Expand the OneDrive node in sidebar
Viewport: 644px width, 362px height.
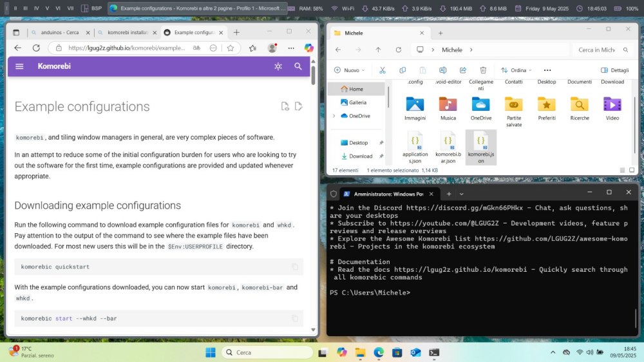(x=334, y=116)
